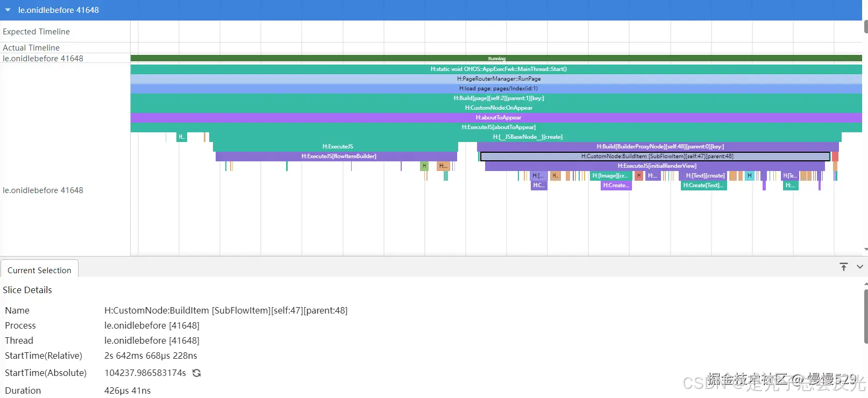Select the H:ExecuteJS[initialRenderView] slice
Screen dimensions: 868x398
[654, 166]
